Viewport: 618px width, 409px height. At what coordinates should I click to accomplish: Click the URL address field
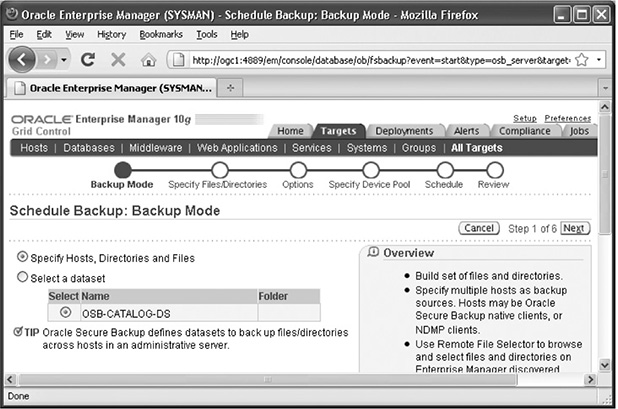pos(381,60)
